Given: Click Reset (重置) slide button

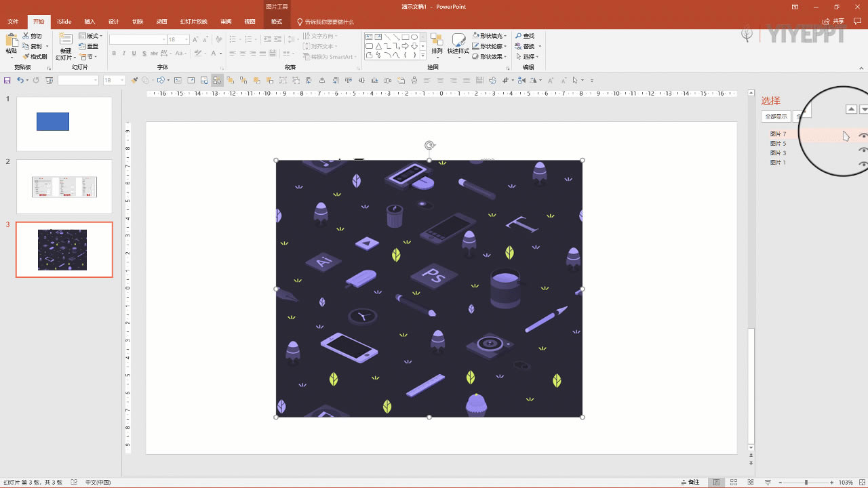Looking at the screenshot, I should pos(89,46).
